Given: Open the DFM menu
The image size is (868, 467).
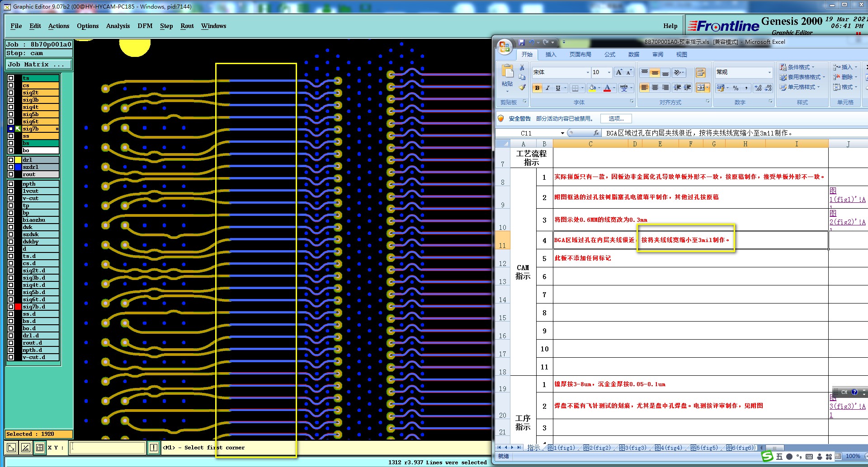Looking at the screenshot, I should (x=145, y=26).
